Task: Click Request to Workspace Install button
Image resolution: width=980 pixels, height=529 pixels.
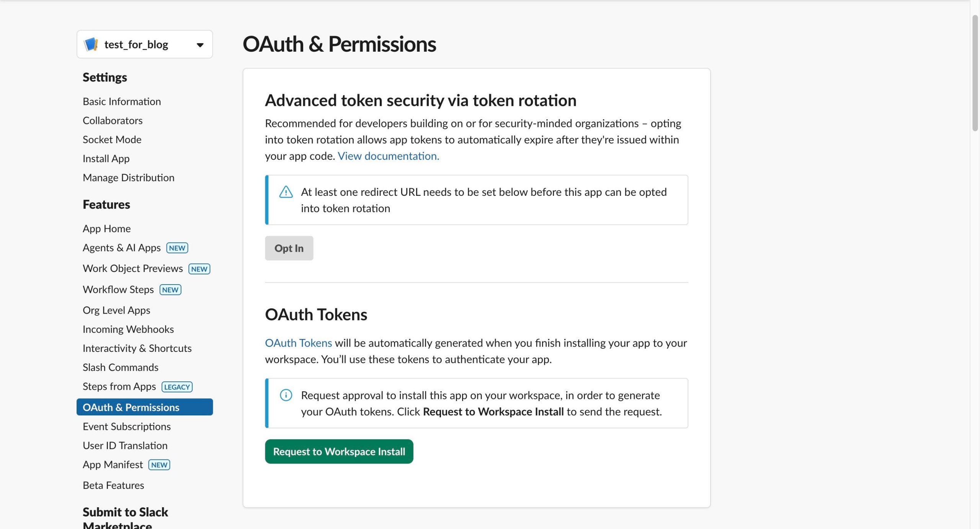Action: pyautogui.click(x=339, y=451)
